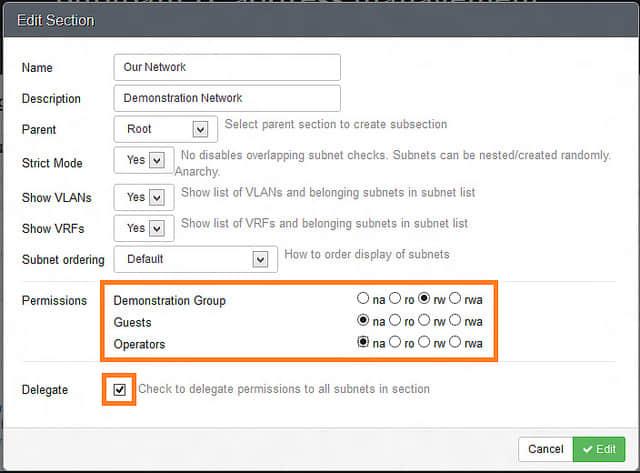The image size is (640, 473).
Task: Click the Cancel button
Action: tap(545, 449)
